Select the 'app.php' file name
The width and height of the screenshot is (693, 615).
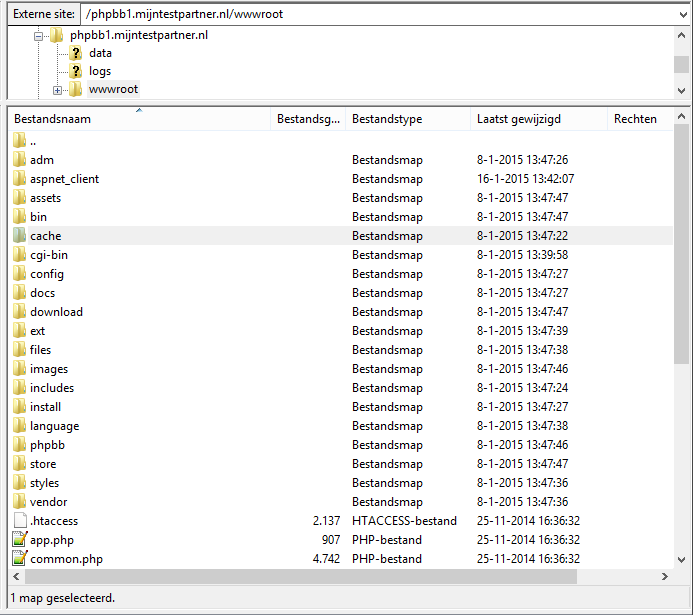[52, 540]
